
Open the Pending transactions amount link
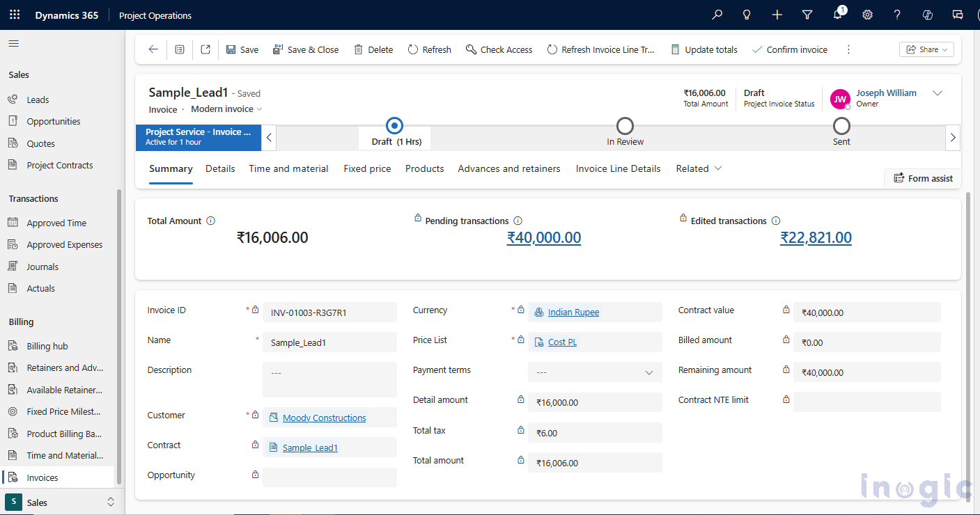pyautogui.click(x=544, y=238)
